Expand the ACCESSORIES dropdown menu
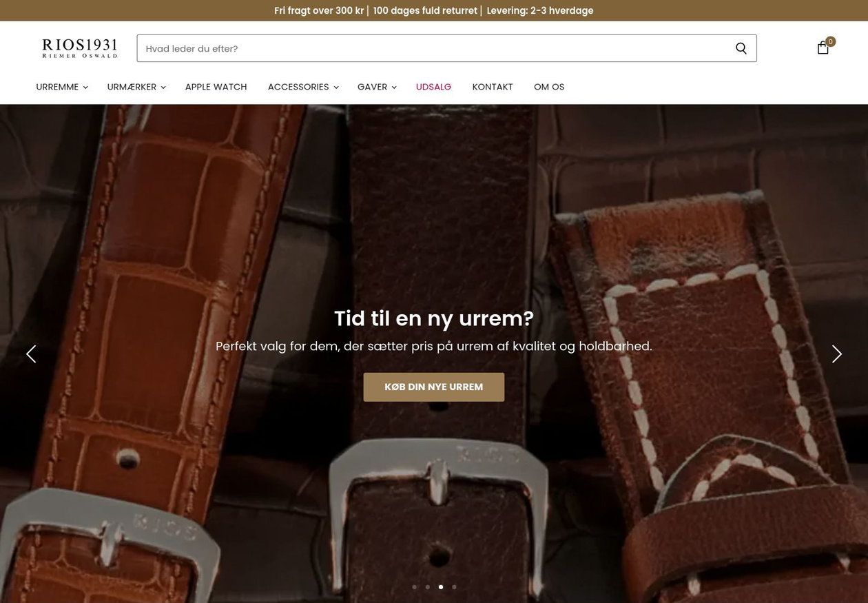The height and width of the screenshot is (603, 868). pos(303,87)
